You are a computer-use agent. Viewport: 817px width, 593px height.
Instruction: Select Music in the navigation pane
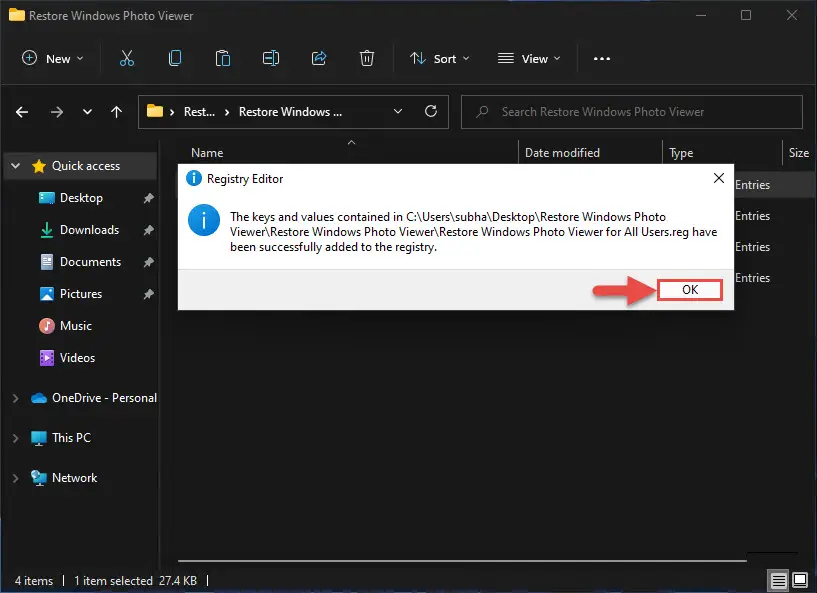(x=76, y=326)
